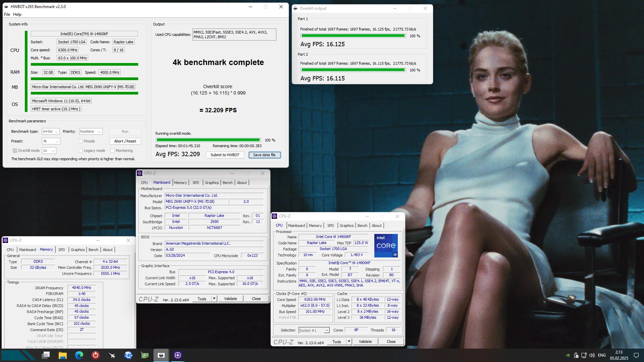Click the Intel Core i9 logo in CPU-Z

[386, 246]
